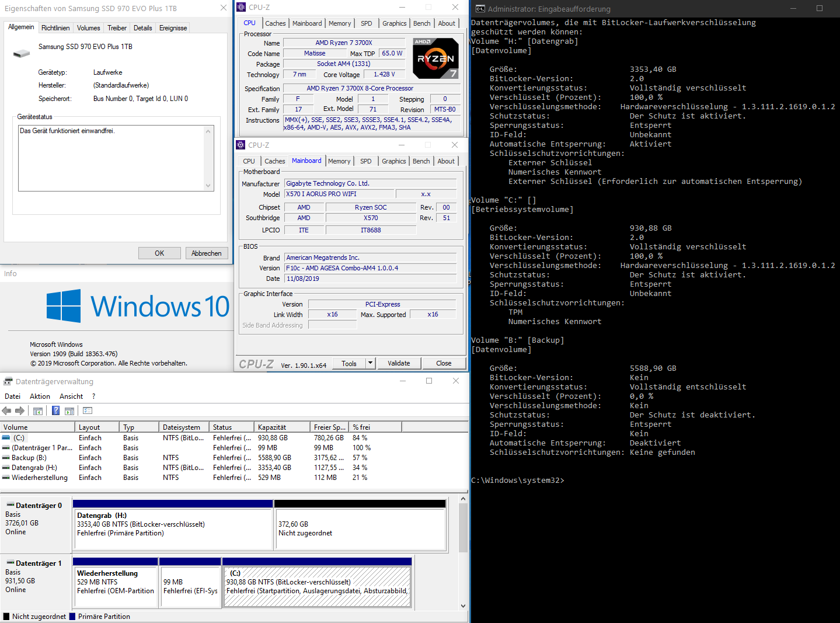Select 372,60 GB Nicht zugeordnet block

[360, 524]
